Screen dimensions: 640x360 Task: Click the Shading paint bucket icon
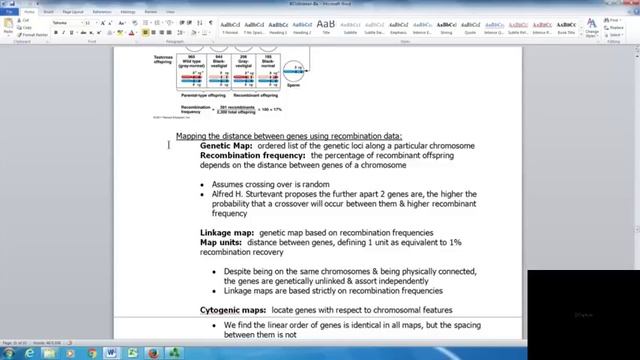pyautogui.click(x=194, y=33)
